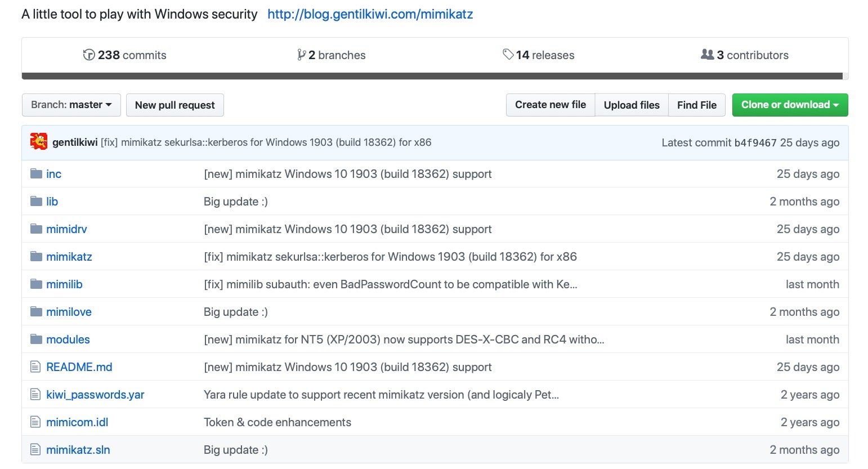
Task: Click the folder icon beside inc
Action: pos(37,173)
